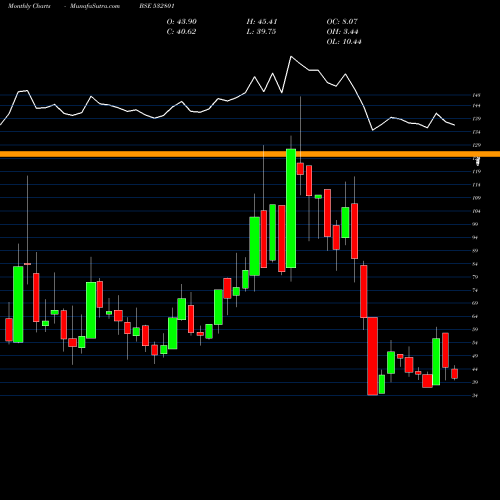
Task: Click the 104 price axis label
Action: pos(476,211)
